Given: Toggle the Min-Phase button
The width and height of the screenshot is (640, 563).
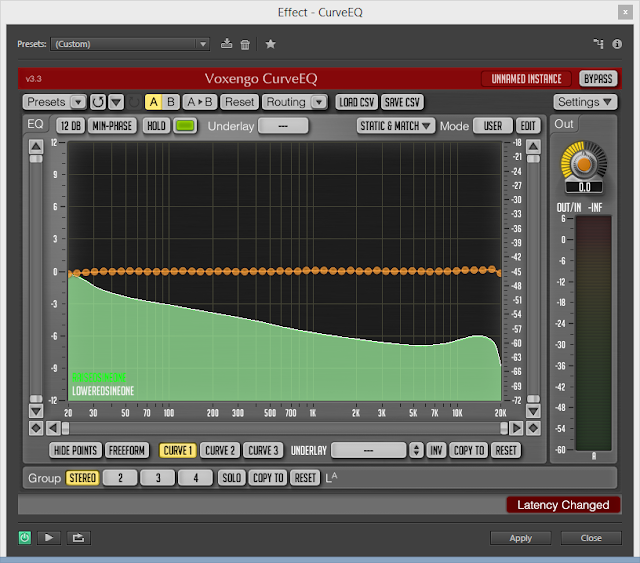Looking at the screenshot, I should 112,126.
